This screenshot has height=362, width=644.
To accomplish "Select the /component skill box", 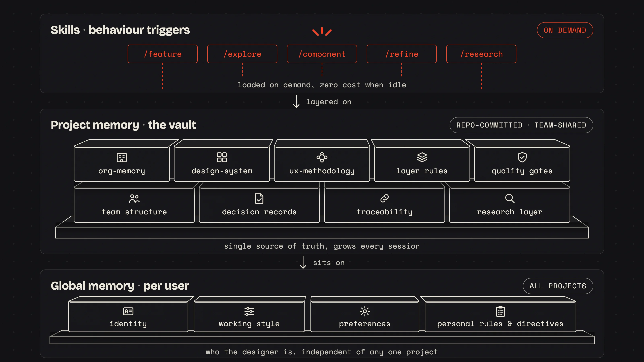I will point(322,54).
